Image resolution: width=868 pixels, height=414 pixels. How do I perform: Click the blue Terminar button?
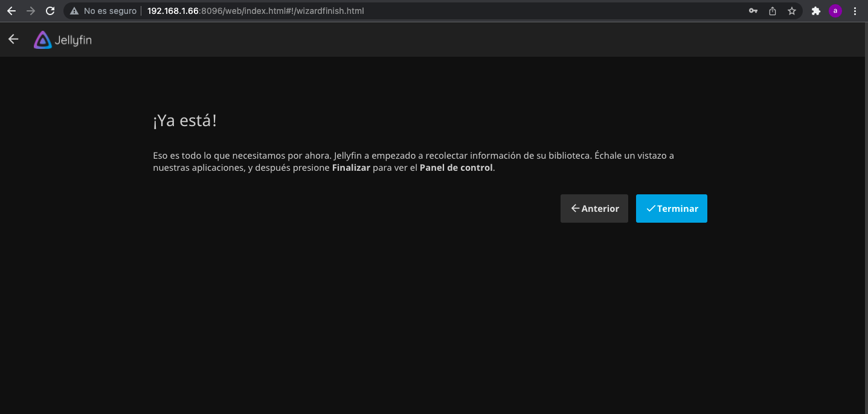tap(671, 208)
